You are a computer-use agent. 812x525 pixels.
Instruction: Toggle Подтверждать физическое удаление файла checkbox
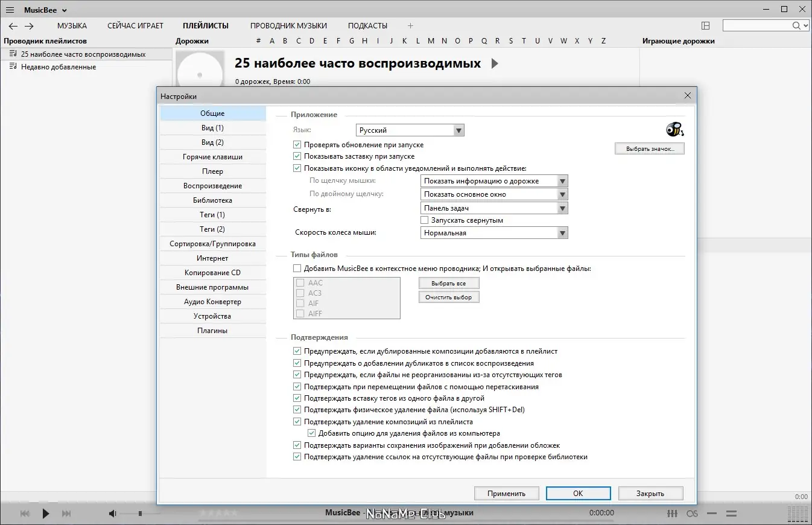[x=297, y=410]
